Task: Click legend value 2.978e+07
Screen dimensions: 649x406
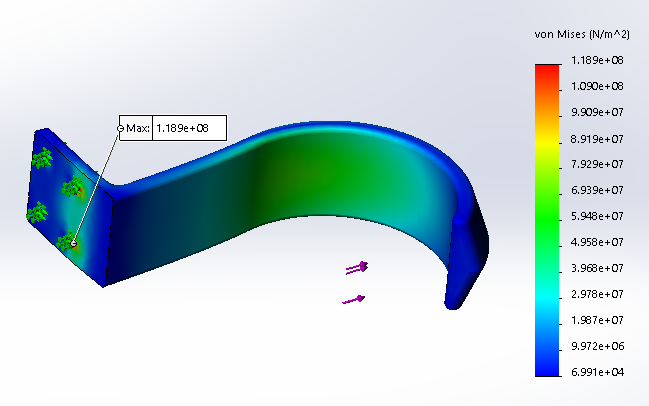Action: pos(597,294)
